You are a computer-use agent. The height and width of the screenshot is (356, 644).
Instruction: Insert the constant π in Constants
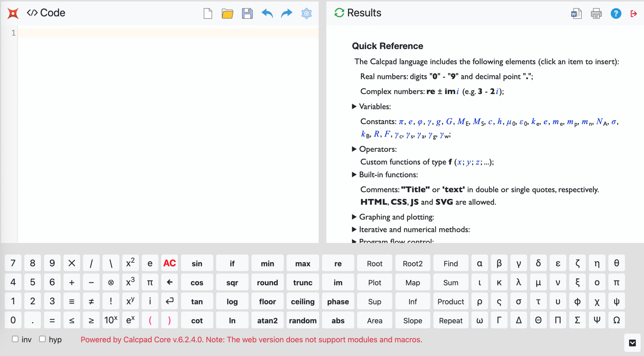pyautogui.click(x=401, y=122)
